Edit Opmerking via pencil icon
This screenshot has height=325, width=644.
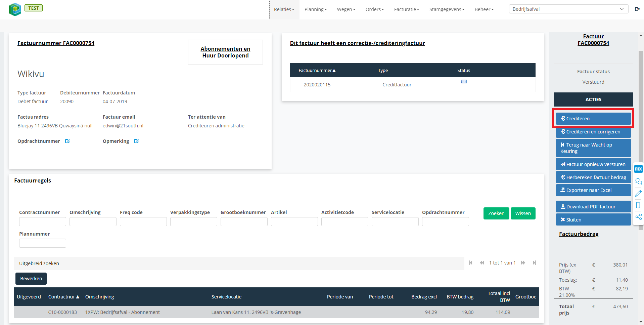pyautogui.click(x=136, y=141)
